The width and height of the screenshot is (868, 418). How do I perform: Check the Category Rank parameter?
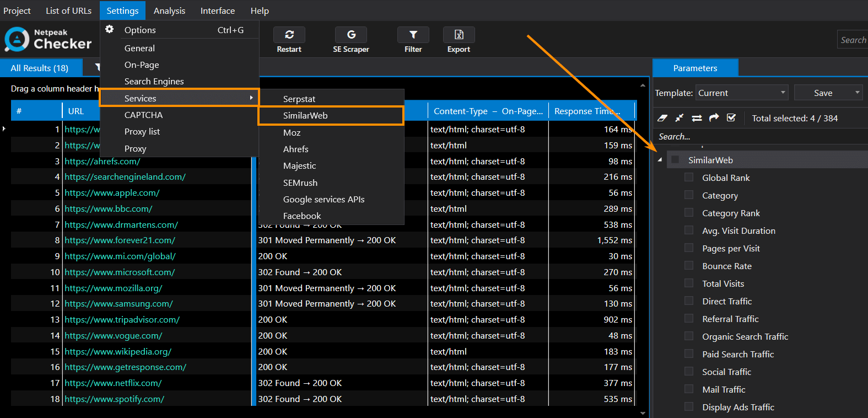(689, 213)
